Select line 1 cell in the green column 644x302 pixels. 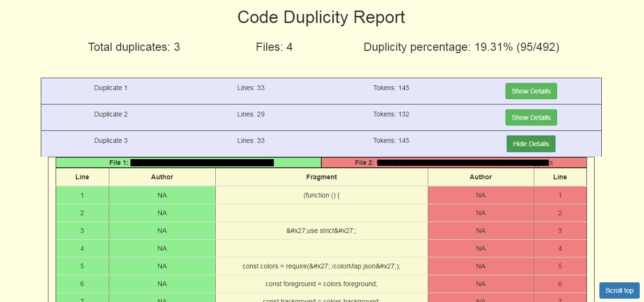82,195
